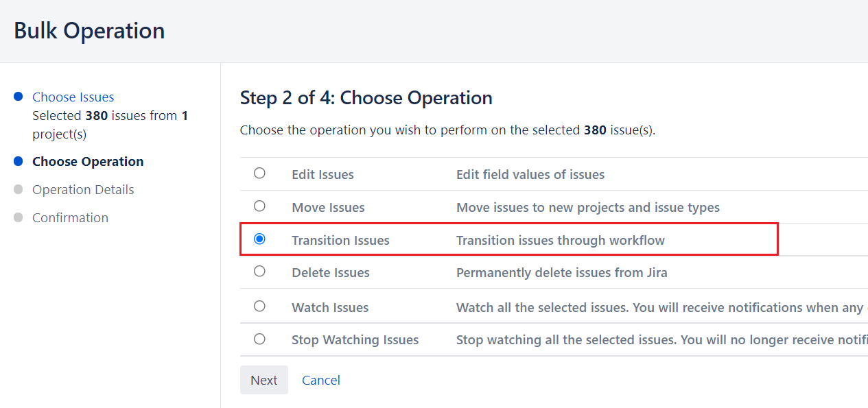The height and width of the screenshot is (408, 868).
Task: Click the gray dot beside Confirmation
Action: [19, 217]
